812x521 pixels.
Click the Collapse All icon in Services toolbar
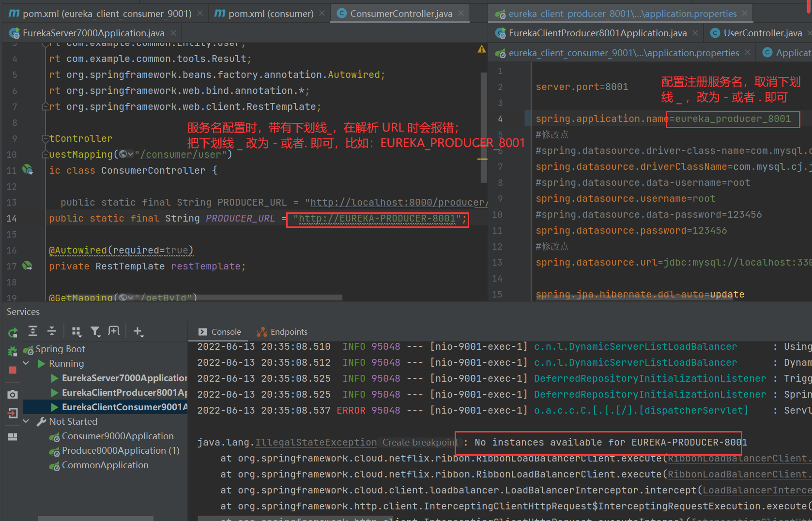(x=52, y=331)
